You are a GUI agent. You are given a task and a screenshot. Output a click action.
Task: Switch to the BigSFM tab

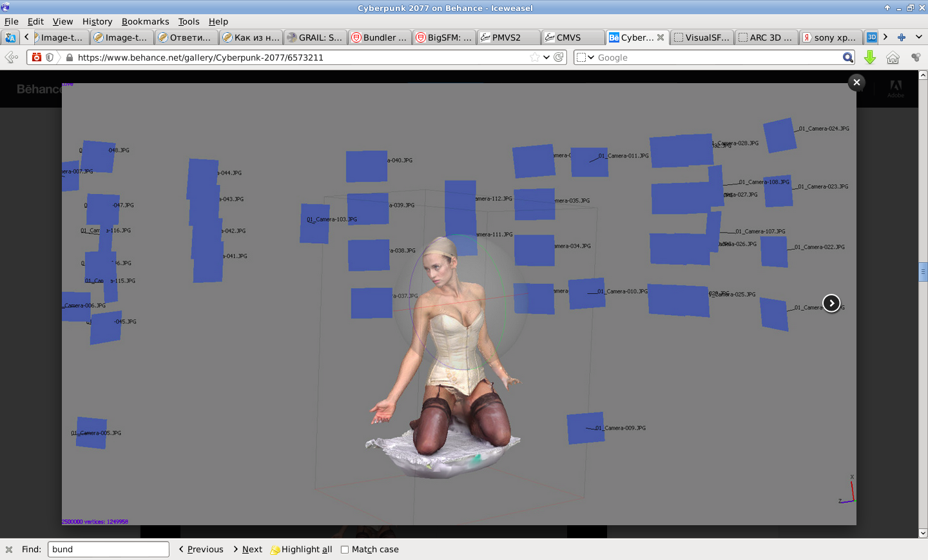click(444, 37)
